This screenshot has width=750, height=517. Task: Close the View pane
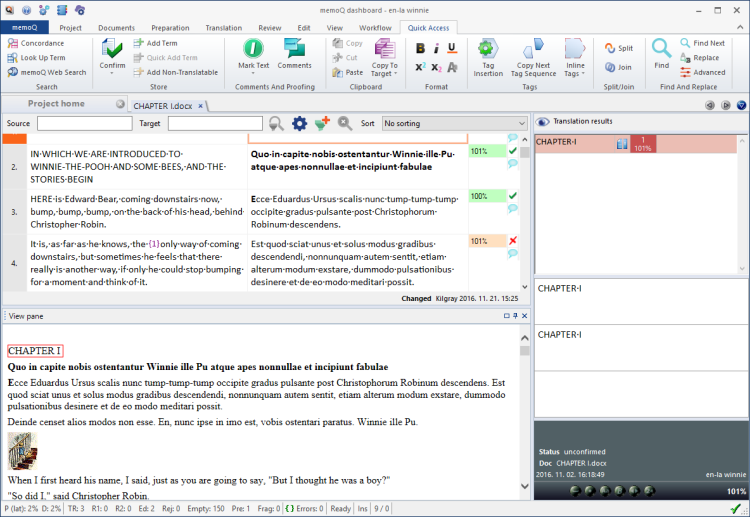(x=524, y=316)
